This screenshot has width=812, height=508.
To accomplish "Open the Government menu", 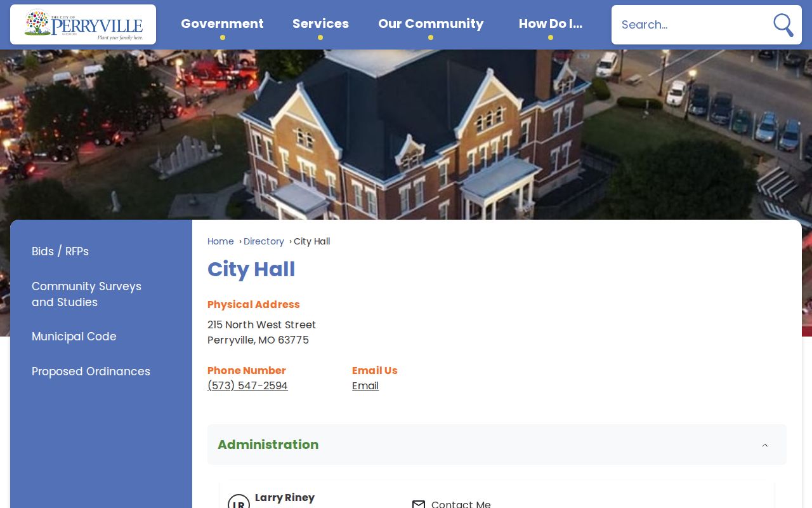I will click(222, 24).
